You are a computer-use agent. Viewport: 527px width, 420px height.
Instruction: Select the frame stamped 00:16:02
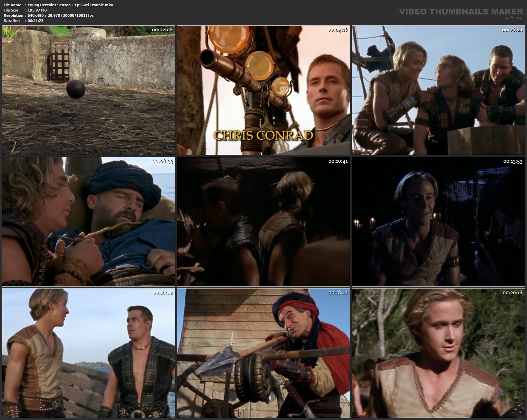pyautogui.click(x=89, y=353)
